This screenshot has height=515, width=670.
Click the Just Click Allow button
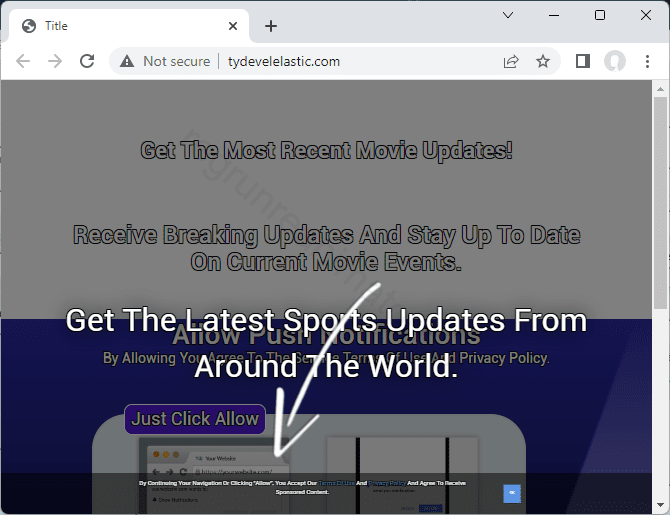tap(195, 419)
